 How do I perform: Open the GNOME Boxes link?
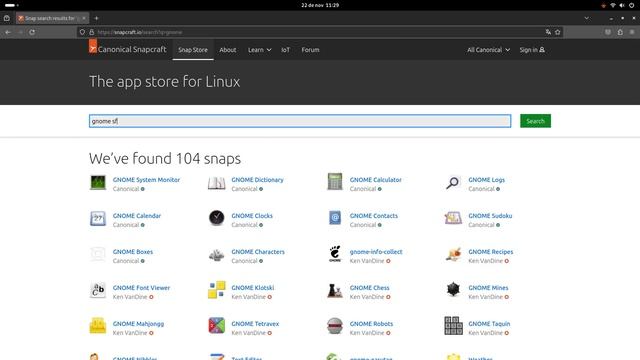point(133,251)
